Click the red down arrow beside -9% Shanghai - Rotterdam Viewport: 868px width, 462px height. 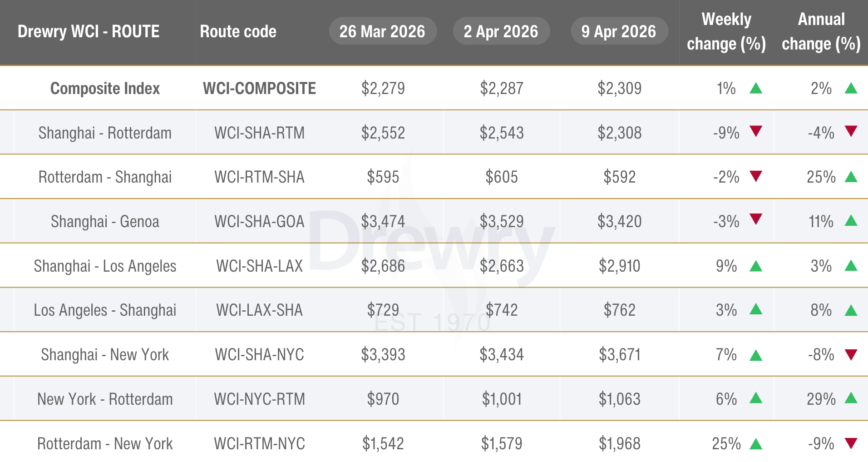(x=756, y=131)
